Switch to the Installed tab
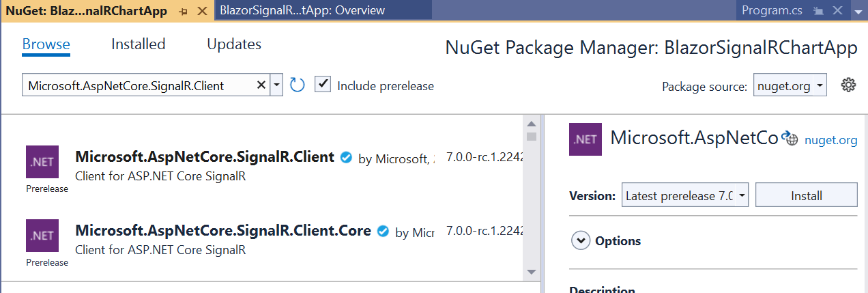Screen dimensions: 868x293 [x=139, y=44]
